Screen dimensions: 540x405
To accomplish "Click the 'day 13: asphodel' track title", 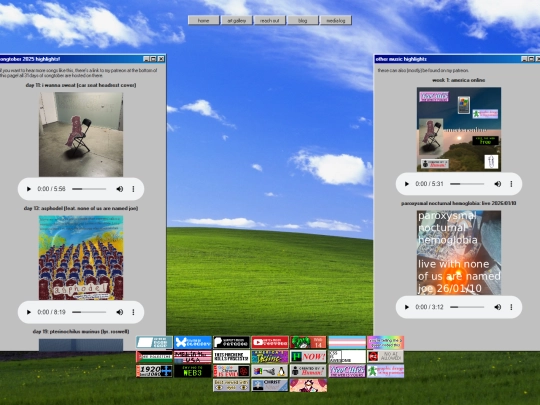I will tap(81, 208).
